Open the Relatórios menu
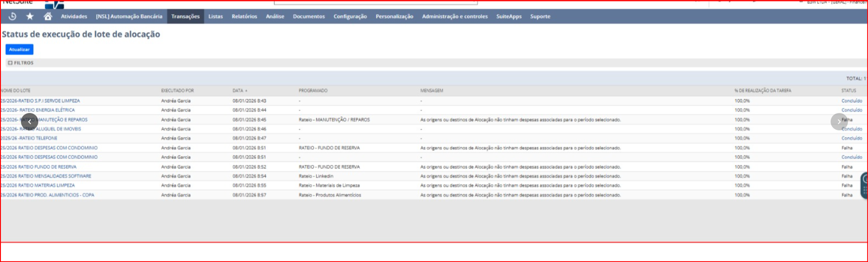 [244, 16]
